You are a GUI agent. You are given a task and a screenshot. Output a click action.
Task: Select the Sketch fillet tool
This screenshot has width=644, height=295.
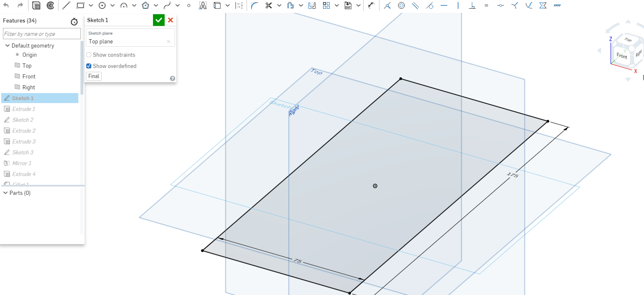255,5
